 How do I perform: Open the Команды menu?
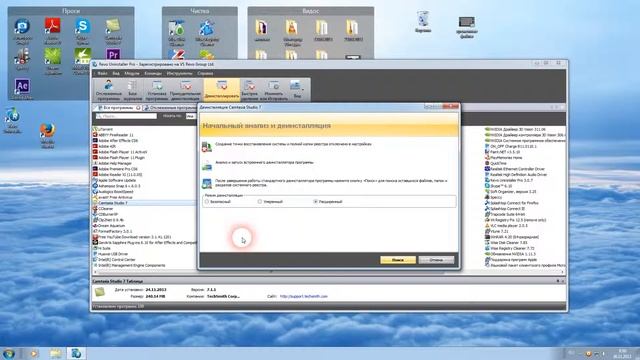[x=153, y=73]
